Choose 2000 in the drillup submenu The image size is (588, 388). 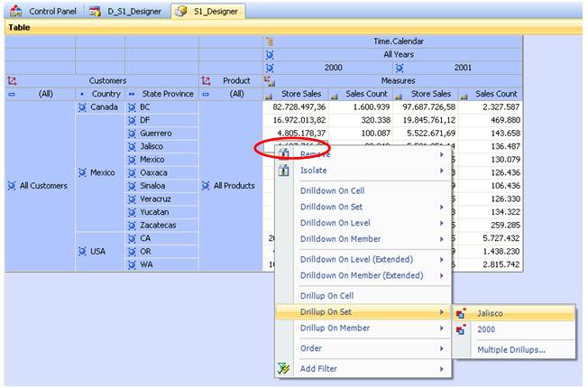click(x=514, y=329)
